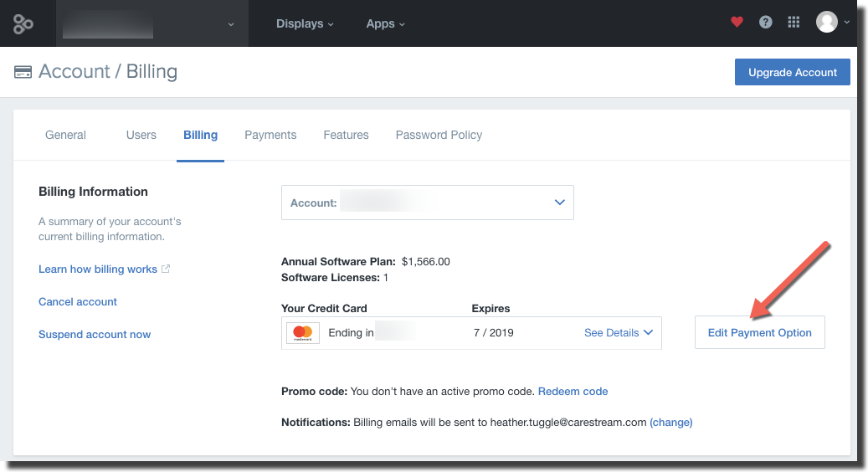This screenshot has width=868, height=472.
Task: Open the help question mark icon
Action: [766, 22]
